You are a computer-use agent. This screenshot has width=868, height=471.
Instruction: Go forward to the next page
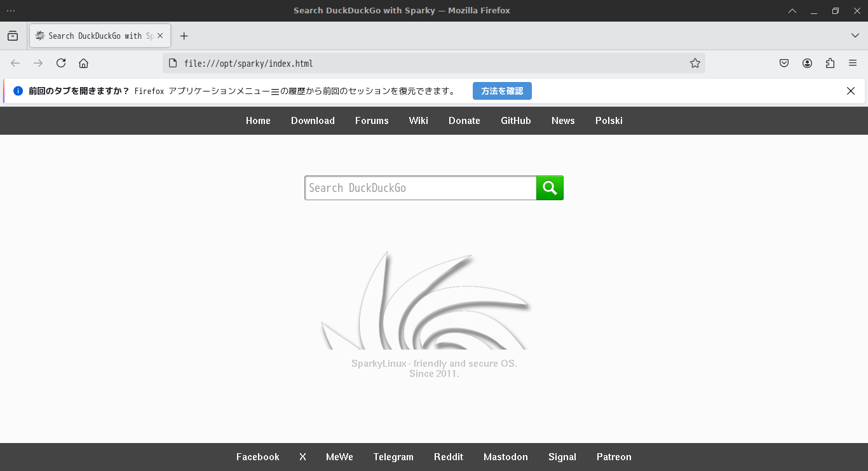pos(38,63)
